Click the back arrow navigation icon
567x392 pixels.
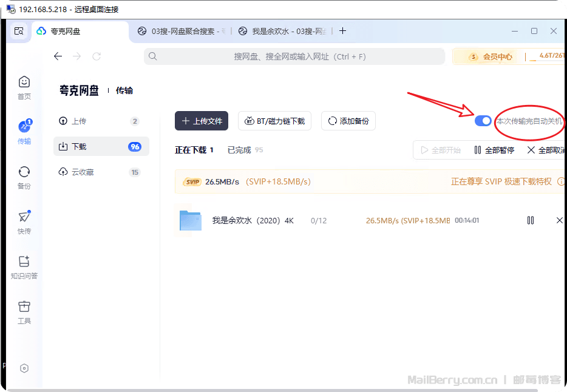[58, 56]
